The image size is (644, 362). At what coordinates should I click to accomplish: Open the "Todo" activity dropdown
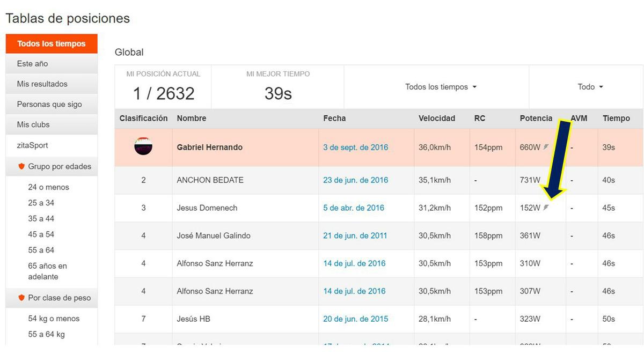(x=589, y=86)
